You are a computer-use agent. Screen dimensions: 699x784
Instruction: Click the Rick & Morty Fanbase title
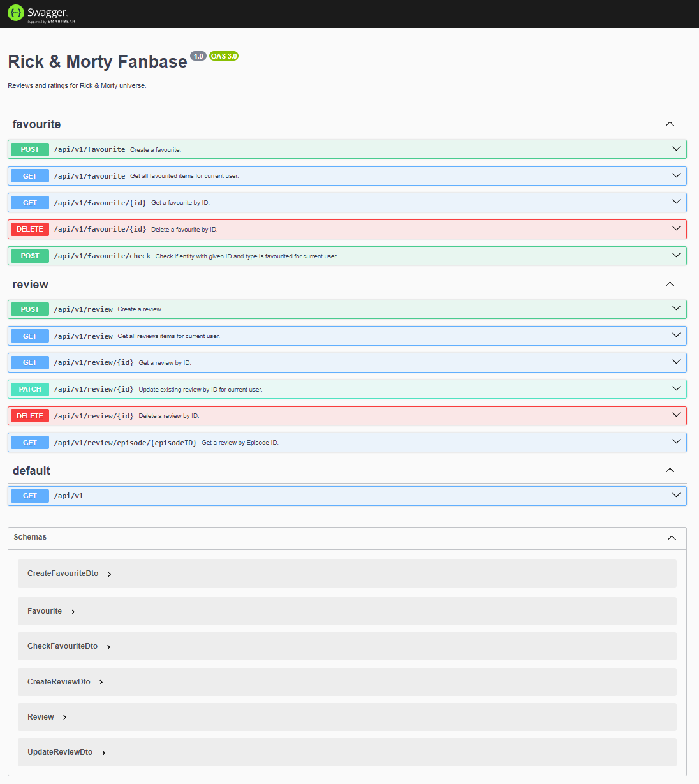click(x=98, y=62)
